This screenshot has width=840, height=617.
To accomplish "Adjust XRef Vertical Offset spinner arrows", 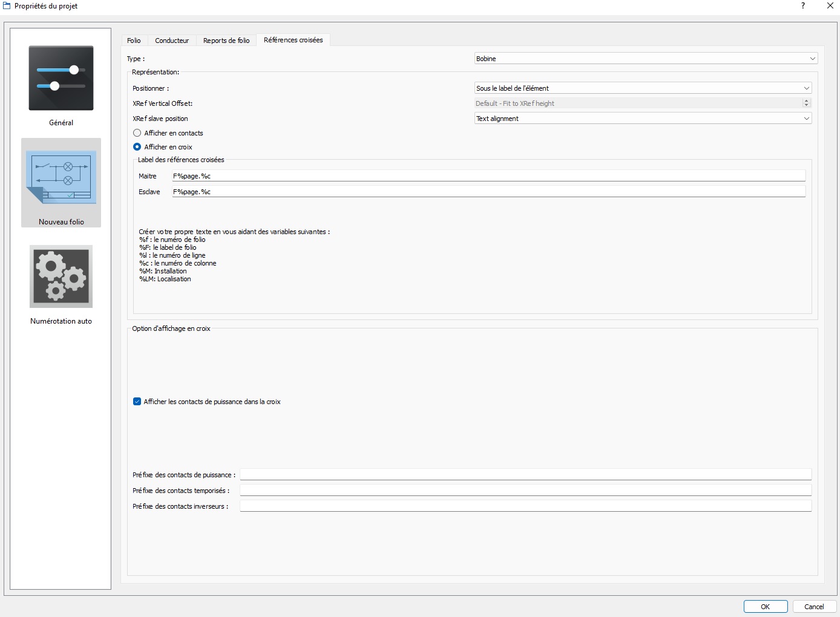I will (x=806, y=103).
